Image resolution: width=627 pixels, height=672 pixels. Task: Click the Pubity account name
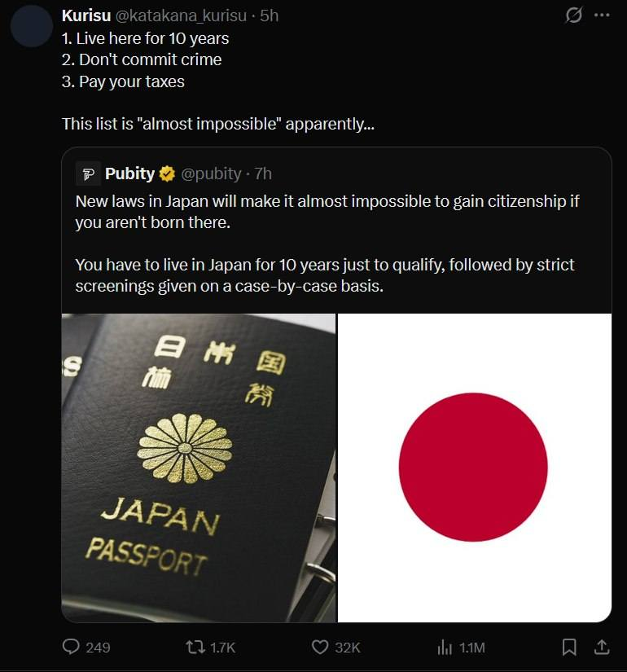click(129, 173)
